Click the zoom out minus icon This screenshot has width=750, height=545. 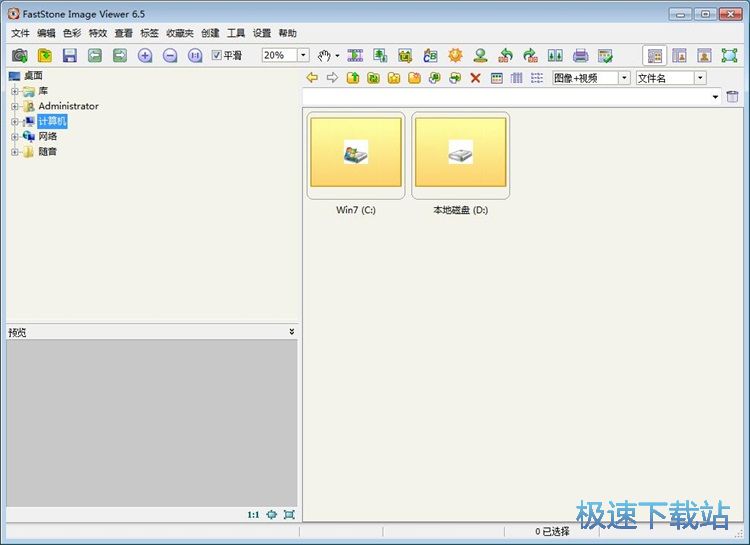pyautogui.click(x=170, y=56)
